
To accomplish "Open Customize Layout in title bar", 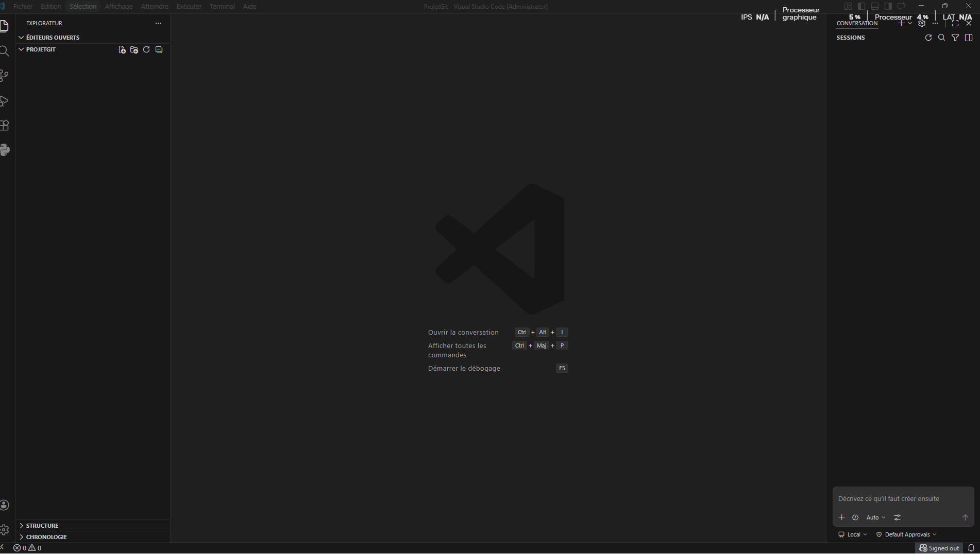I will coord(848,6).
